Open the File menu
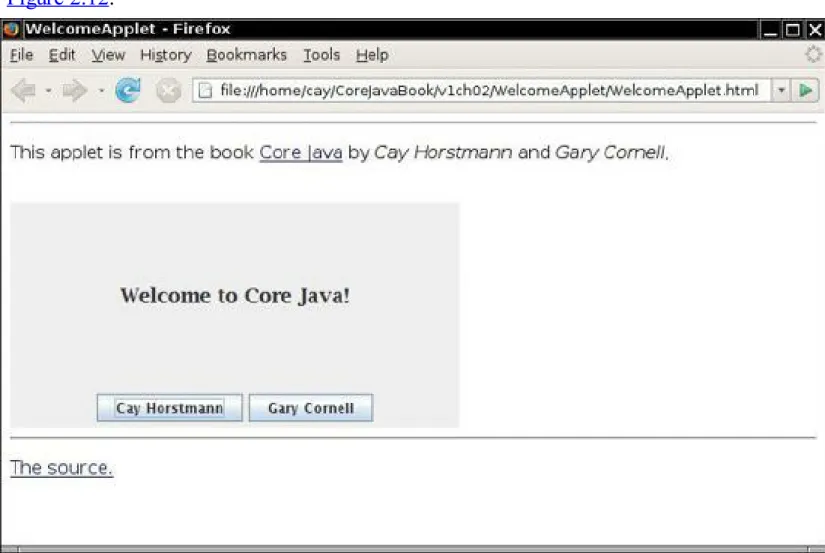This screenshot has height=553, width=825. coord(22,55)
